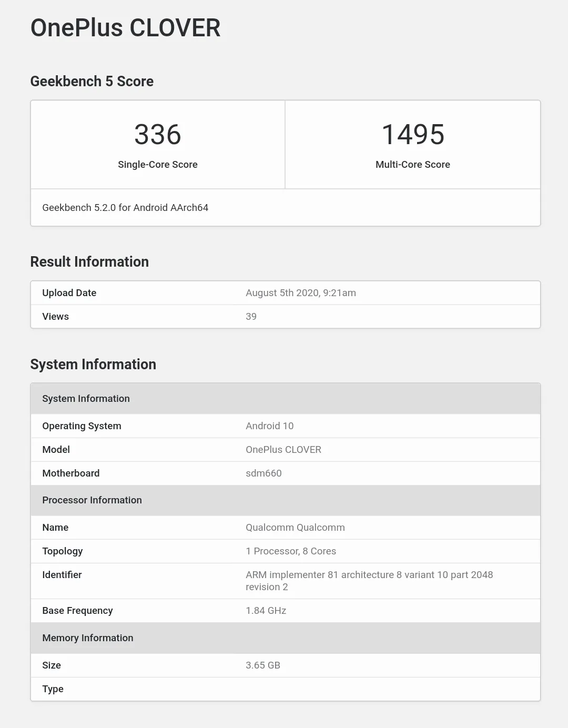Click the Multi-Core Score label

tap(413, 165)
